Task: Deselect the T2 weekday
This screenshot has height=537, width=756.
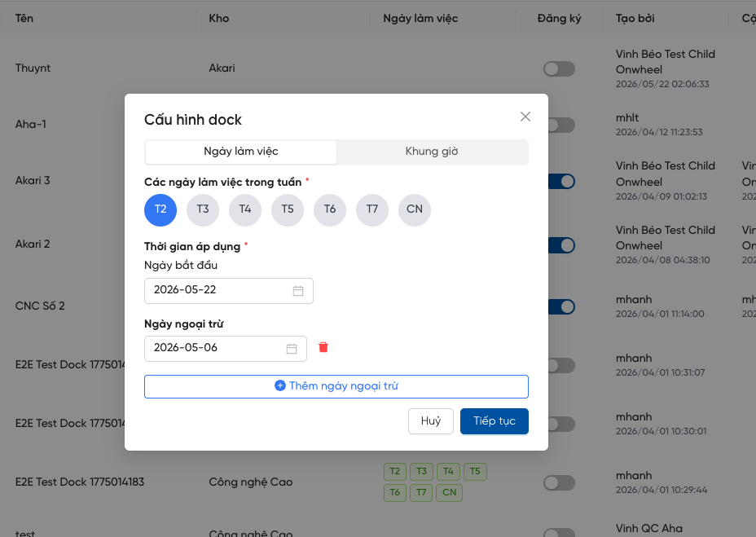Action: [x=160, y=209]
